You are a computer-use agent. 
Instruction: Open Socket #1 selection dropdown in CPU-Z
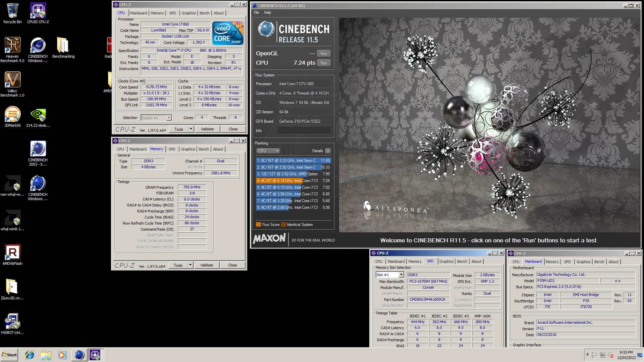tap(169, 118)
